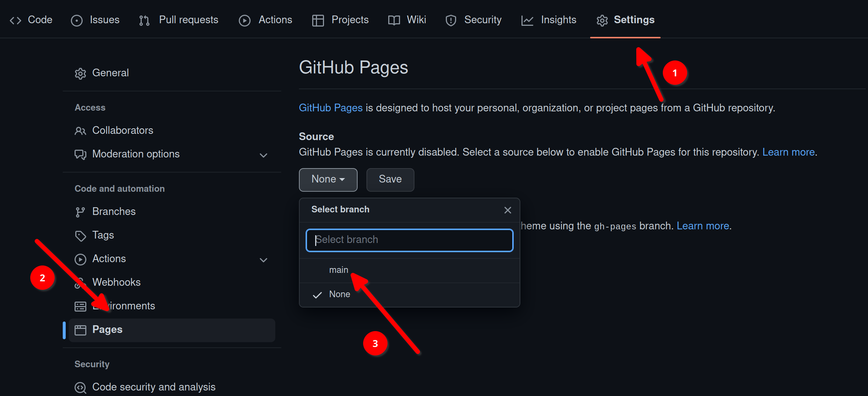
Task: View the Insights tab
Action: click(x=549, y=20)
